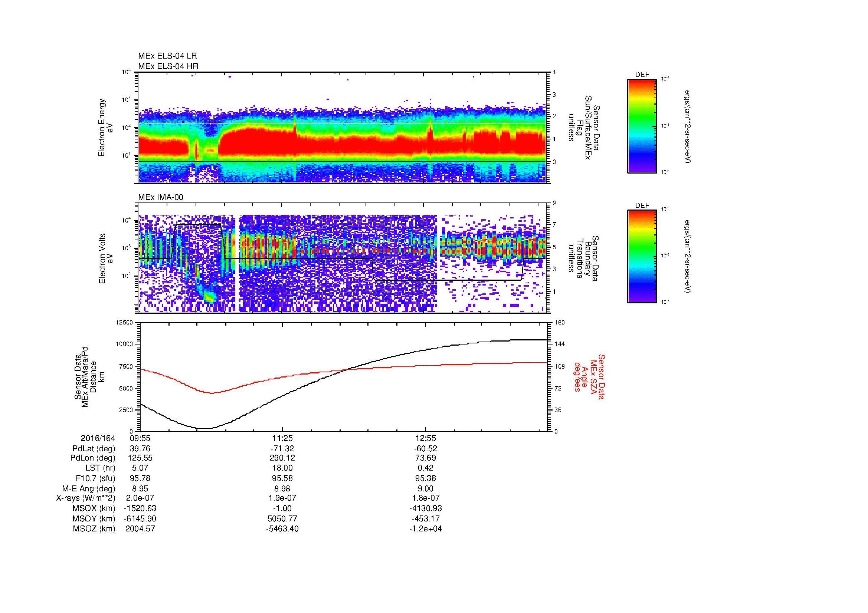Image resolution: width=868 pixels, height=613 pixels.
Task: Click the MSOX value '-1.00'
Action: coord(282,508)
